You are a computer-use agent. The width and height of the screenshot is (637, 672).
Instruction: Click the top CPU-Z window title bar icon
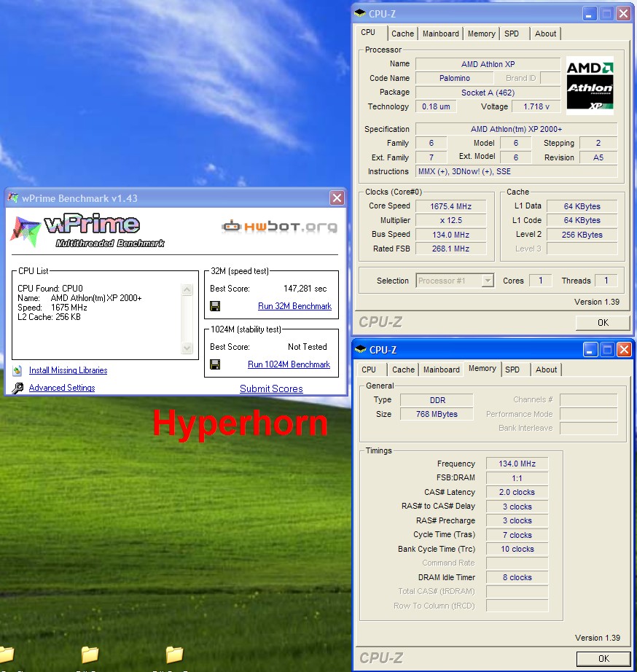360,14
